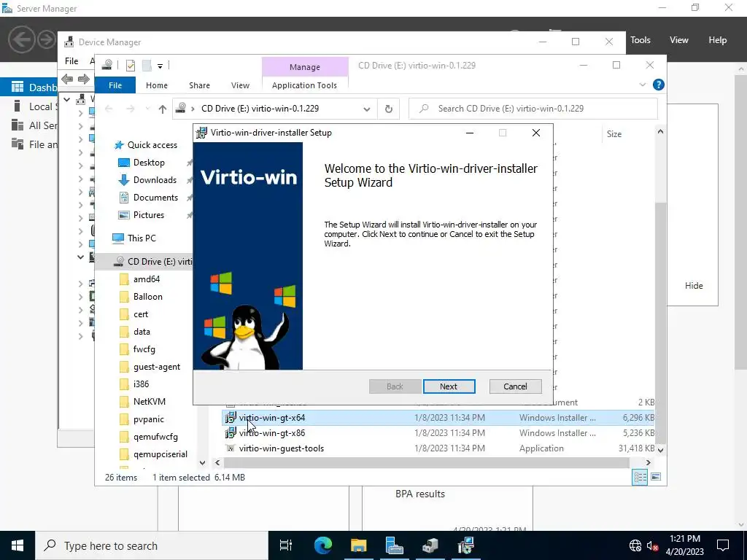Select All Servers in Server Manager sidebar
Image resolution: width=747 pixels, height=560 pixels.
point(34,125)
